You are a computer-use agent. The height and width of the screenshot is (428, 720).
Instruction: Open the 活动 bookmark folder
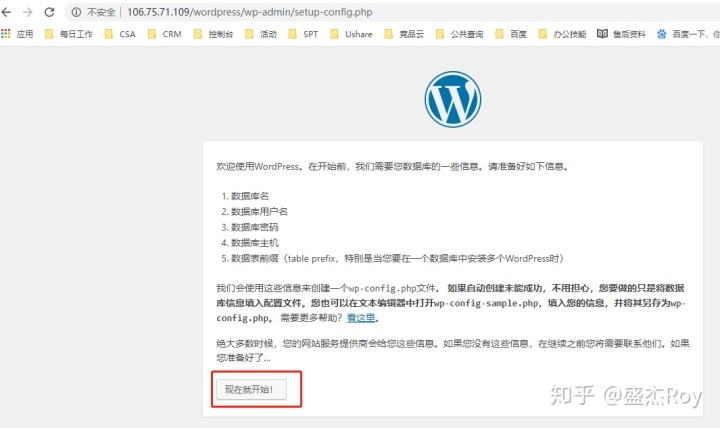tap(261, 34)
